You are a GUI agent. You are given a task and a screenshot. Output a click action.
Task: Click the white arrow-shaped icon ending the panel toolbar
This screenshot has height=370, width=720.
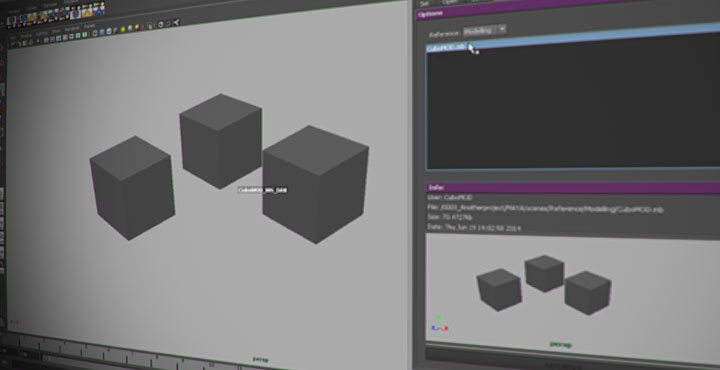click(176, 22)
